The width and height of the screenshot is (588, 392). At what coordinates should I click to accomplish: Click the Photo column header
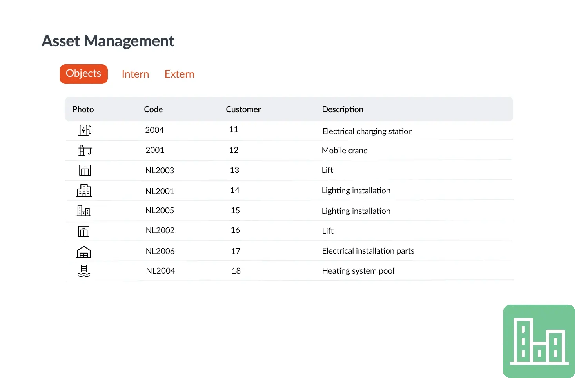83,109
